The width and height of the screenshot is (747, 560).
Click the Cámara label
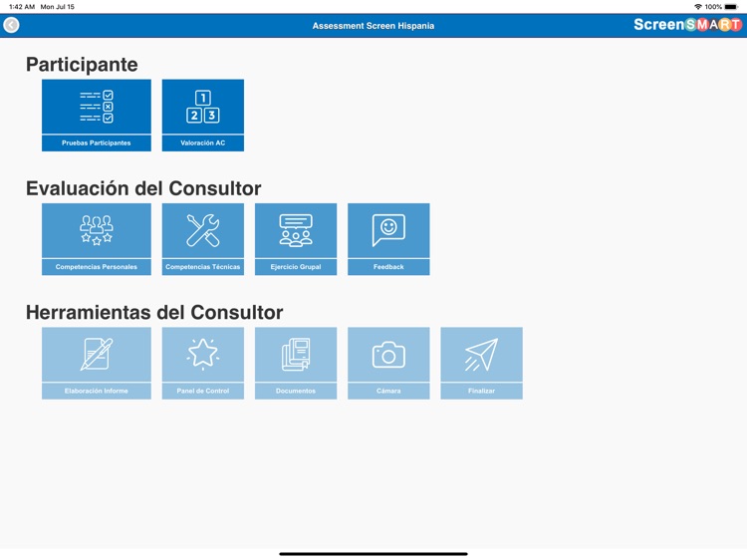(388, 391)
